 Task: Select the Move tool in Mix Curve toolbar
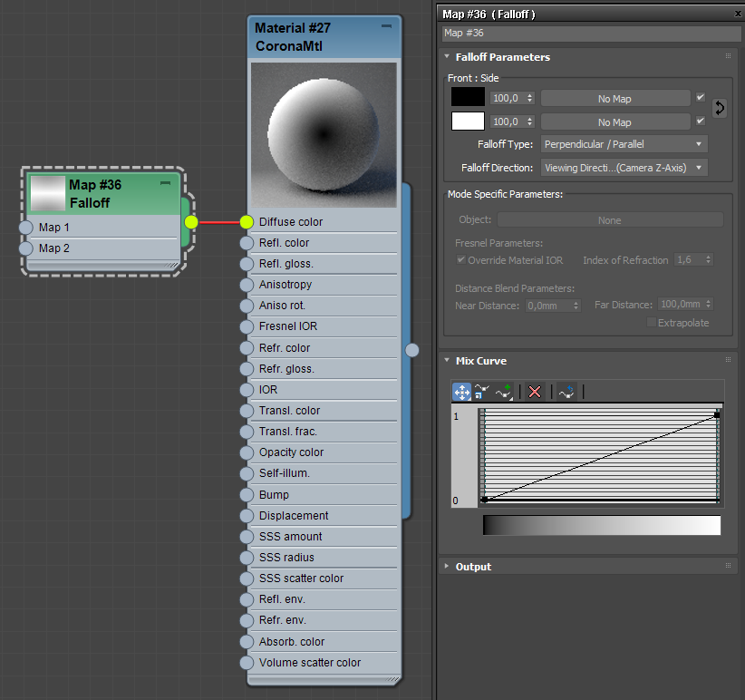point(461,392)
